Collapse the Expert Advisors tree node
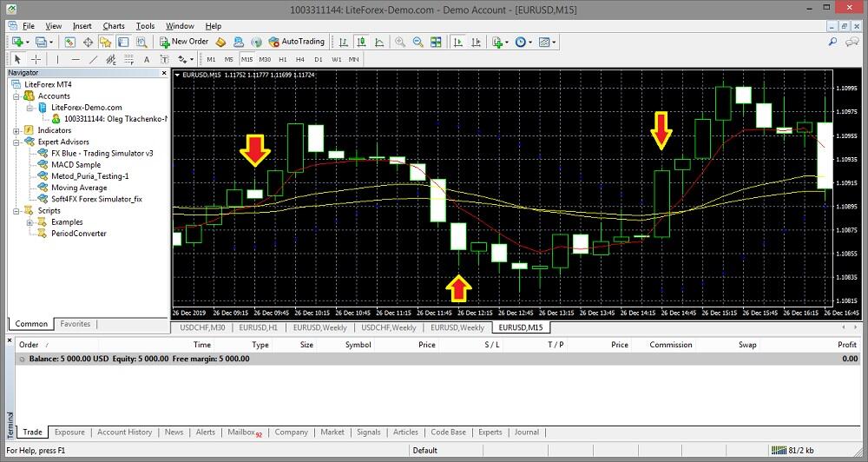 click(17, 142)
